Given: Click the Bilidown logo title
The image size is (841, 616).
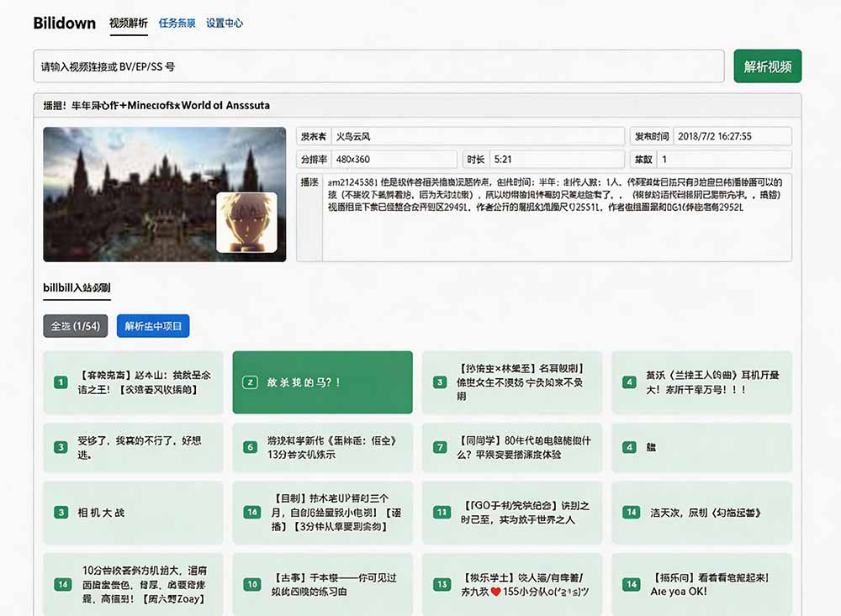Looking at the screenshot, I should [x=65, y=23].
